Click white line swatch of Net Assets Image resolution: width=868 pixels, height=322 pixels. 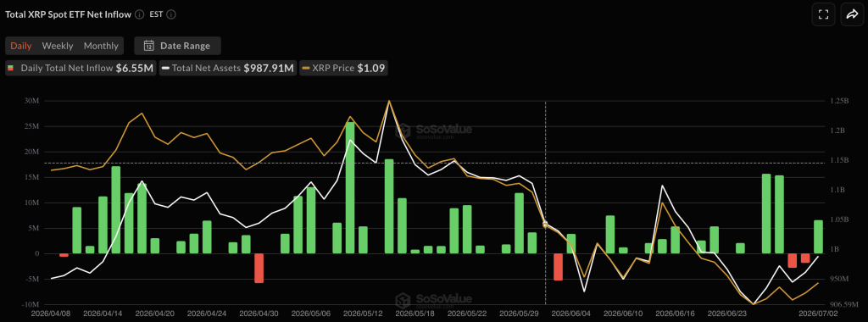165,69
